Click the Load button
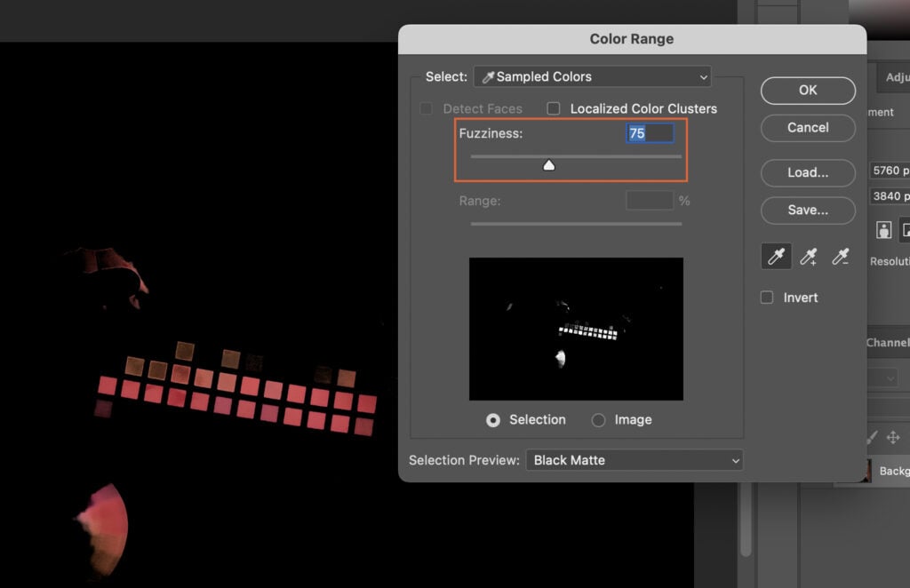Screen dimensions: 910x588 tap(807, 172)
